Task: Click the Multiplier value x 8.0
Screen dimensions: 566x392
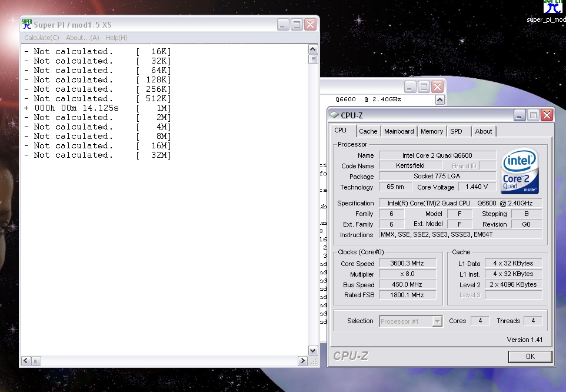Action: pos(407,274)
